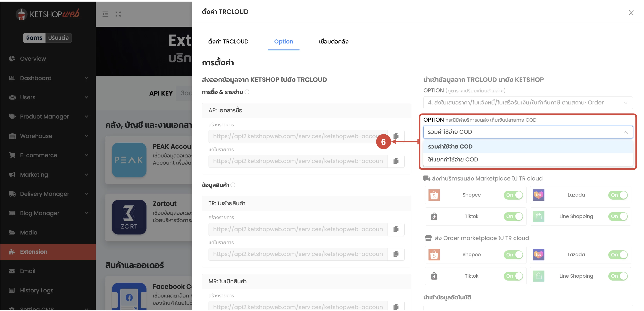Click the fullscreen expand icon

coord(118,14)
